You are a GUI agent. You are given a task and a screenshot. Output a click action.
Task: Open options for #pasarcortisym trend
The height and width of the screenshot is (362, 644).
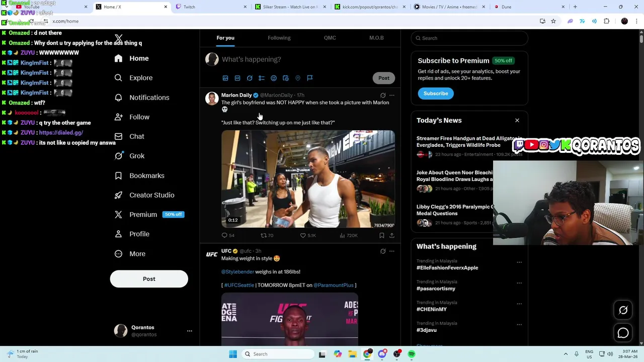pos(519,283)
